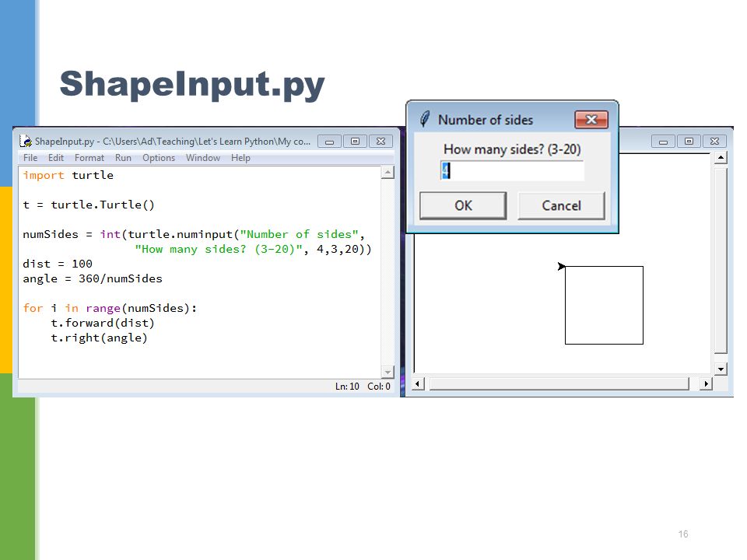Image resolution: width=747 pixels, height=560 pixels.
Task: Click Cancel in Number of sides dialog
Action: (x=561, y=205)
